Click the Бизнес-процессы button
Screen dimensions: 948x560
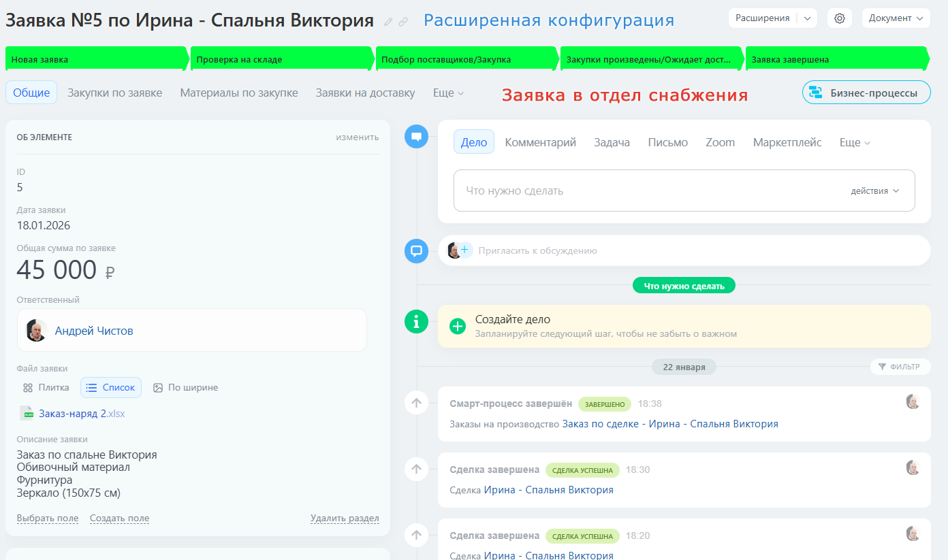[866, 93]
